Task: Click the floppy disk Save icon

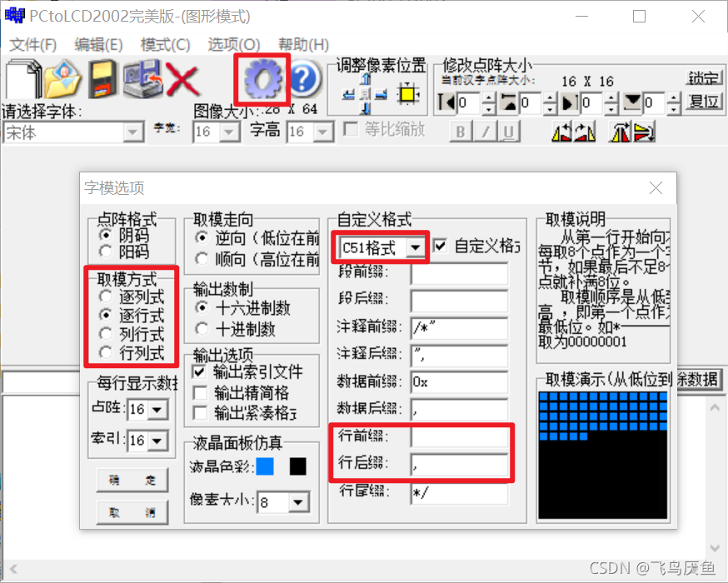Action: coord(103,79)
